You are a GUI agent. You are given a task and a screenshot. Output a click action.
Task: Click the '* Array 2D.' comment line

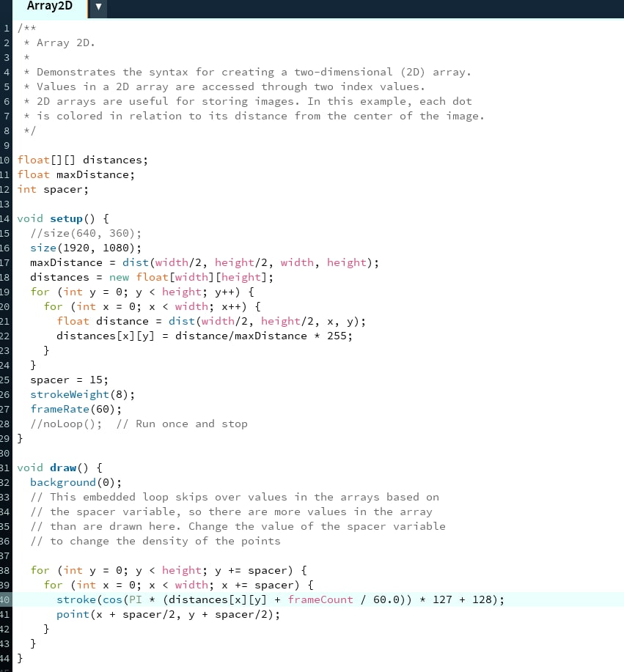59,43
